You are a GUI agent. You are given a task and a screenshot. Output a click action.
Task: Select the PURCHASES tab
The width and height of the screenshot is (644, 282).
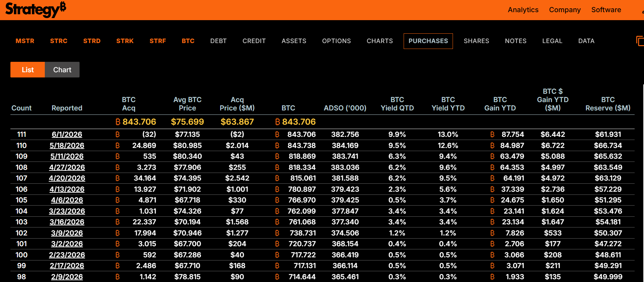click(428, 41)
